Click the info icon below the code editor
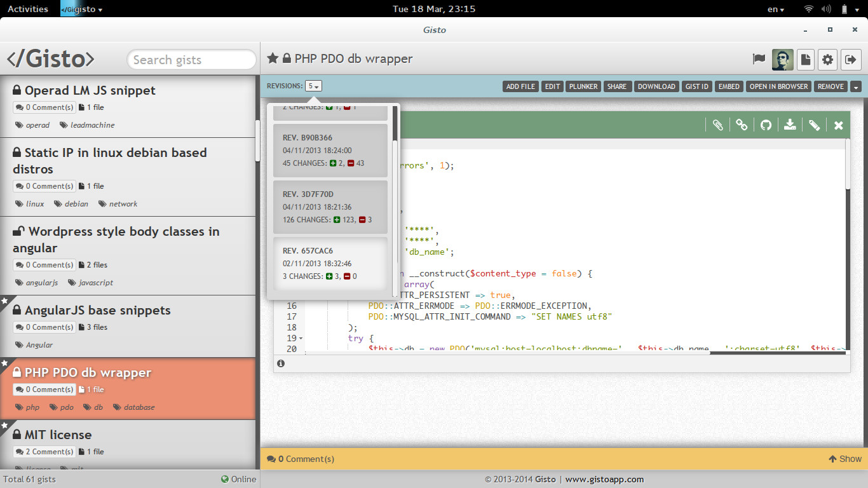 281,363
